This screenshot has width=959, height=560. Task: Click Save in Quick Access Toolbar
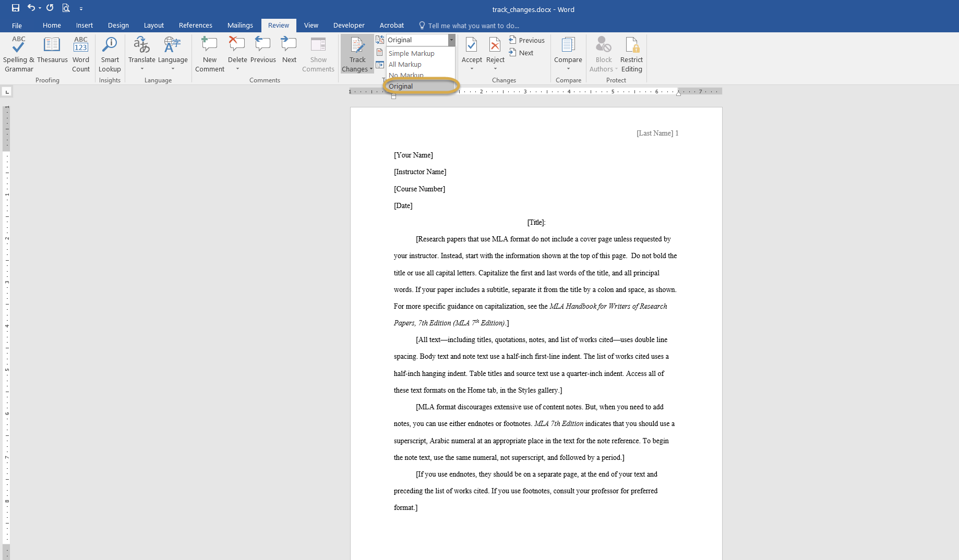coord(16,8)
